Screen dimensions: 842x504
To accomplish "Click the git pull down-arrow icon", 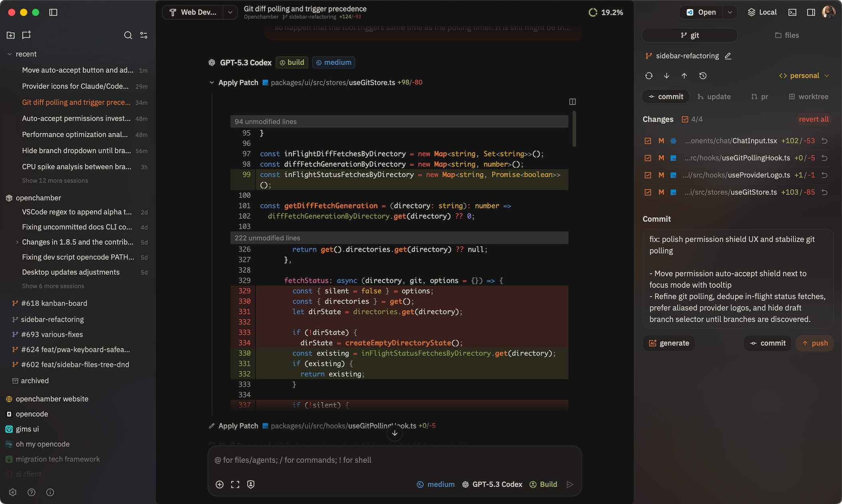I will [x=667, y=76].
